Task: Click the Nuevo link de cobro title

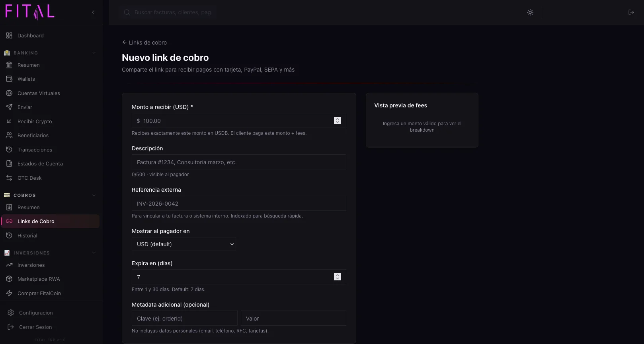Action: (x=165, y=58)
